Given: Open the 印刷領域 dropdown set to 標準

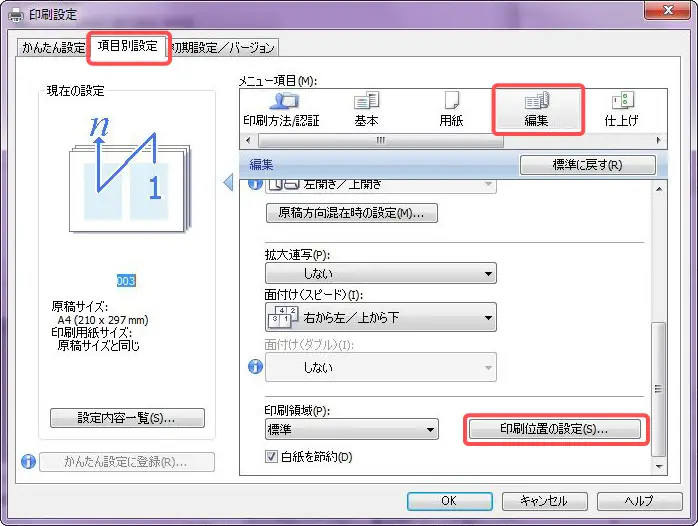Looking at the screenshot, I should pyautogui.click(x=352, y=429).
